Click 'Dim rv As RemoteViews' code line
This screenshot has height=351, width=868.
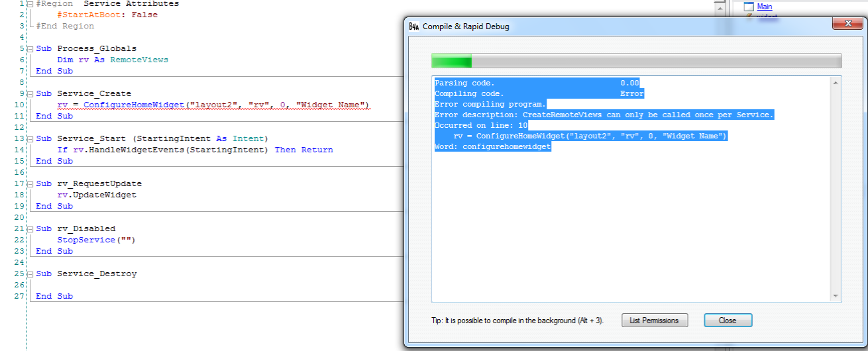pyautogui.click(x=113, y=60)
